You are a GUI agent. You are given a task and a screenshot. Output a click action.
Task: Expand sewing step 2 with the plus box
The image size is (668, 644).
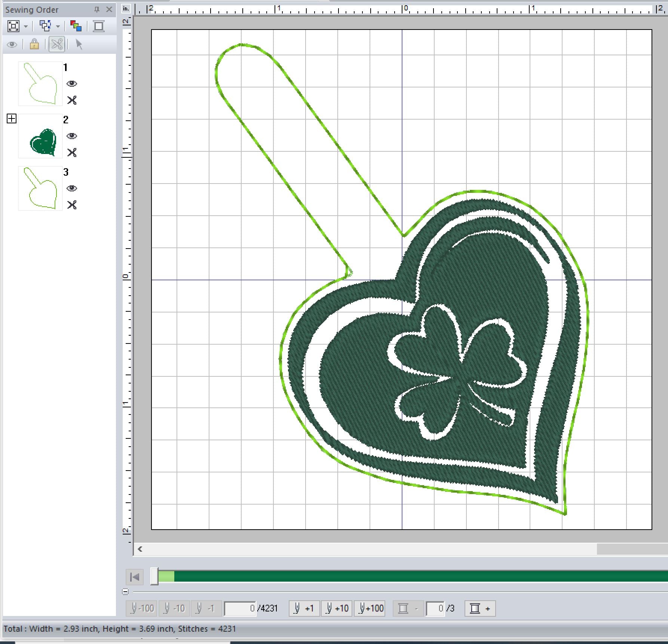point(12,119)
